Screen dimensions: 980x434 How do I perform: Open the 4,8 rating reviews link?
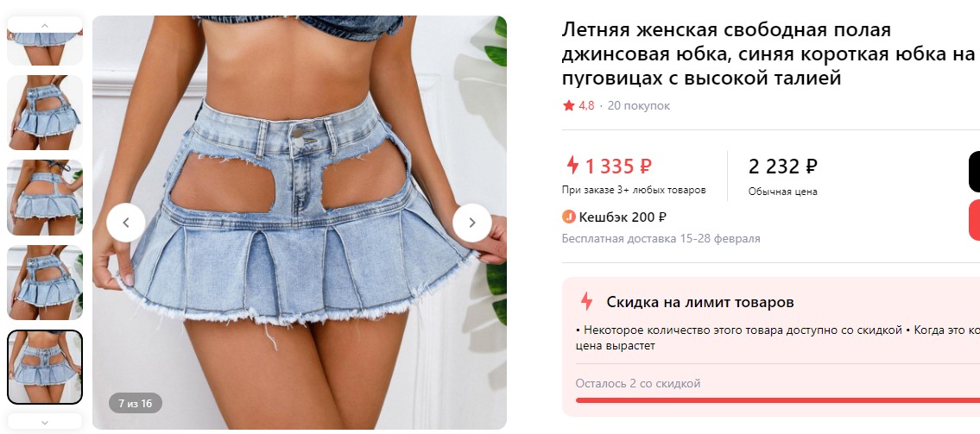(586, 105)
